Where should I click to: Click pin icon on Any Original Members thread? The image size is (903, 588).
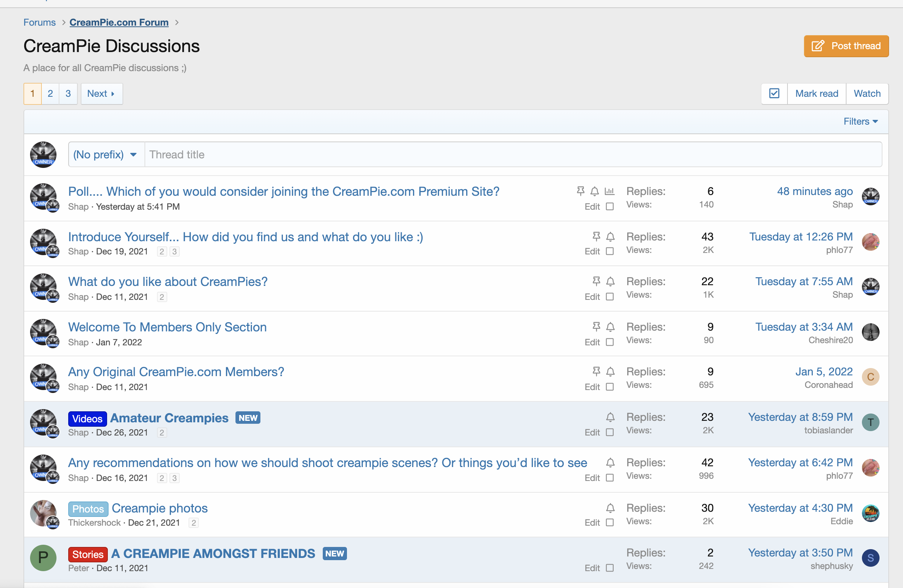click(596, 371)
